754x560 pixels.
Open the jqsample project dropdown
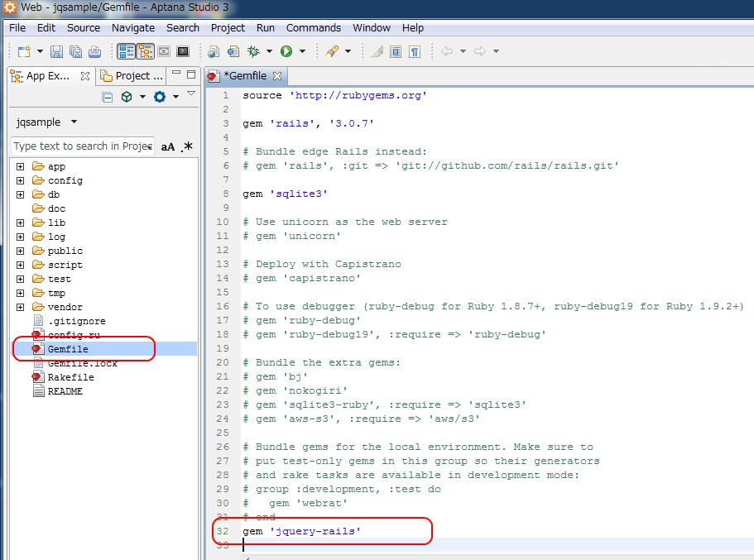[x=74, y=122]
